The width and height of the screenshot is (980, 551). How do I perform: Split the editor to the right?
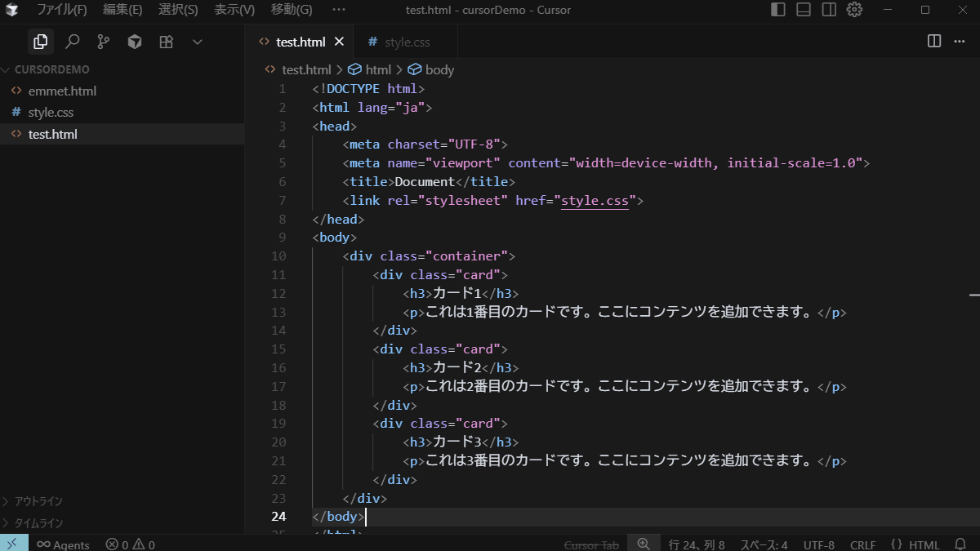tap(934, 42)
